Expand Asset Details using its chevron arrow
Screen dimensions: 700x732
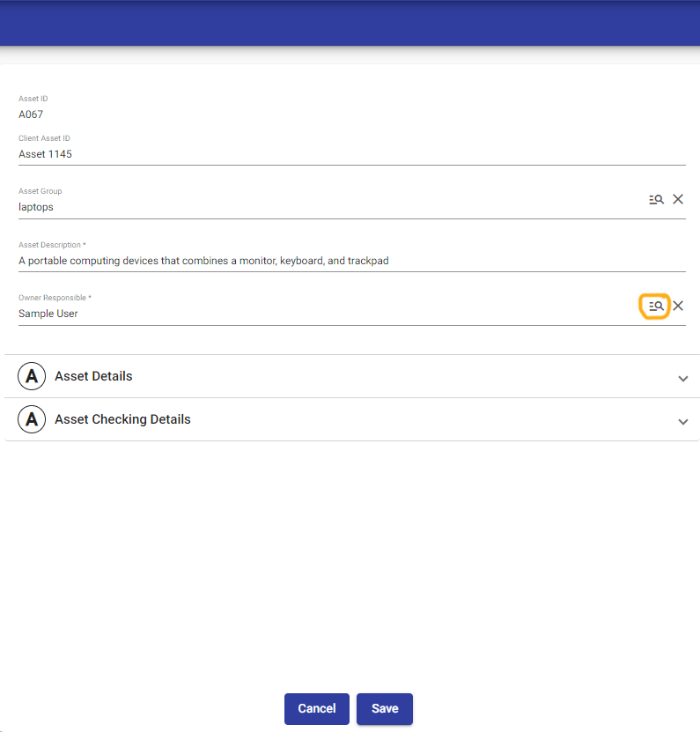point(682,379)
